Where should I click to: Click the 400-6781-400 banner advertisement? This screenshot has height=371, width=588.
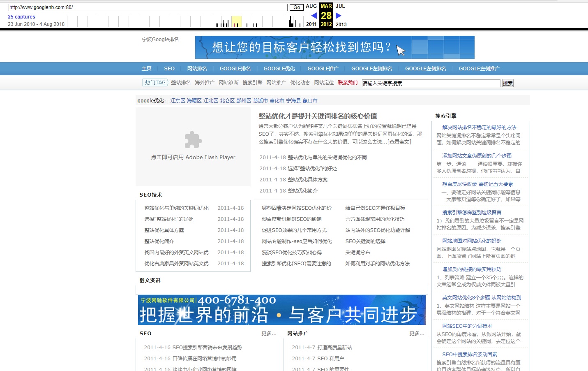281,311
